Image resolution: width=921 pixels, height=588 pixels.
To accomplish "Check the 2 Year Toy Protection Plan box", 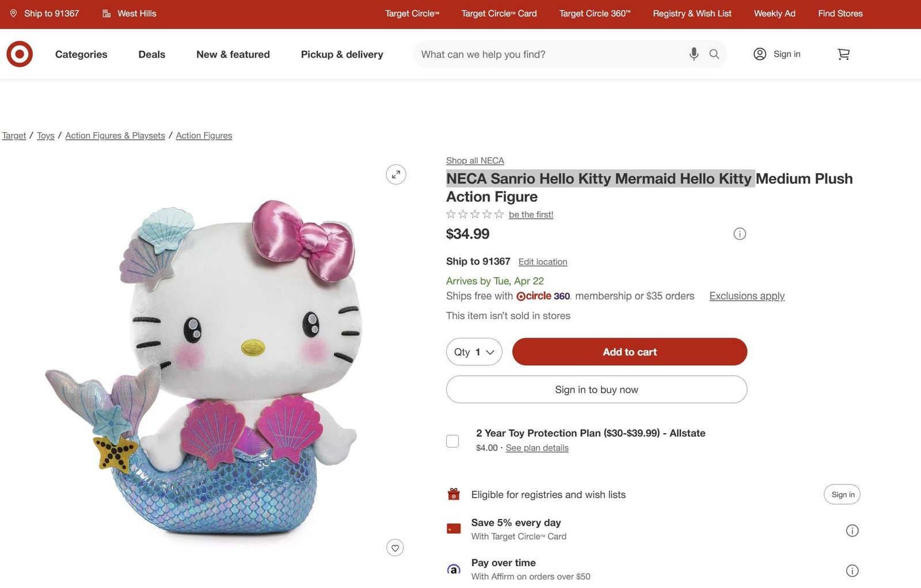I will point(453,441).
